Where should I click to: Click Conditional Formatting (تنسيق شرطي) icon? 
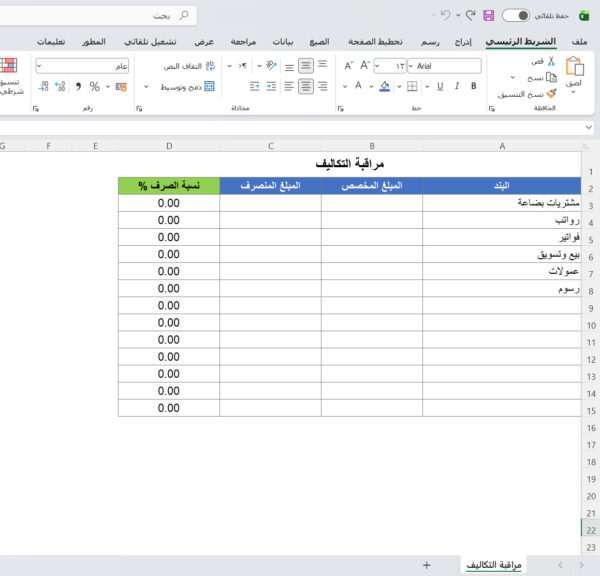coord(9,68)
